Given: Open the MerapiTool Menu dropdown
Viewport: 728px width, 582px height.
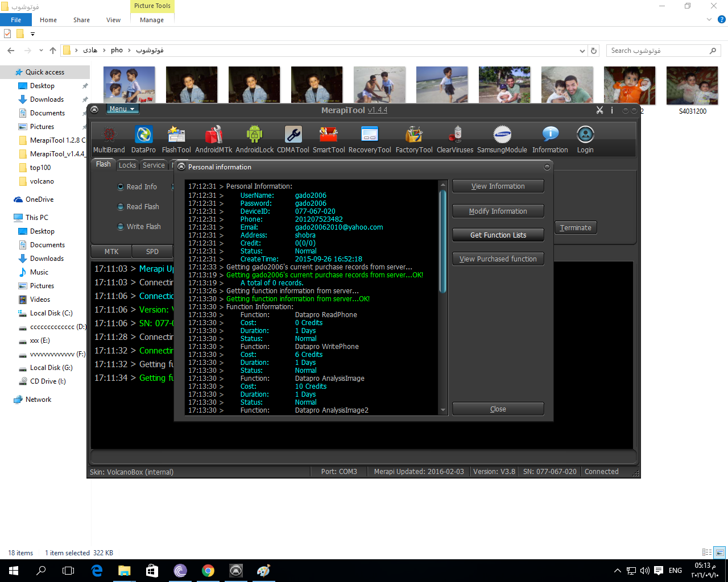Looking at the screenshot, I should click(x=122, y=109).
